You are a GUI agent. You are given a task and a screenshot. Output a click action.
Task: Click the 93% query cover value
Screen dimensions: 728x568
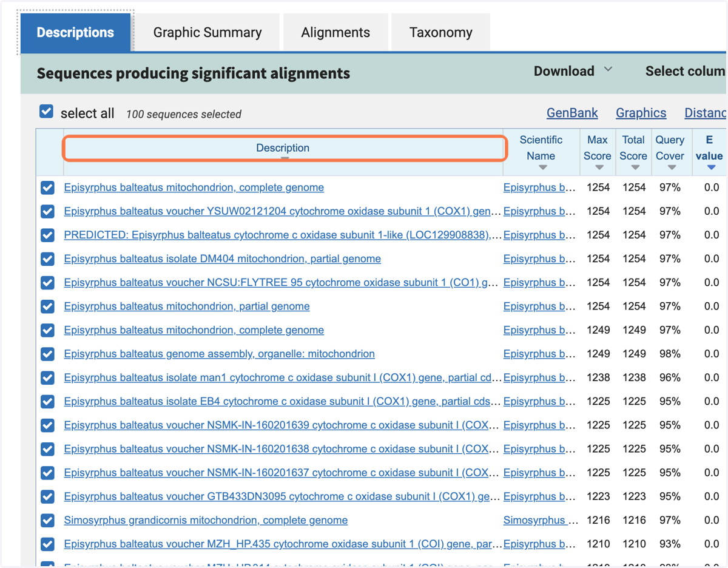[670, 544]
